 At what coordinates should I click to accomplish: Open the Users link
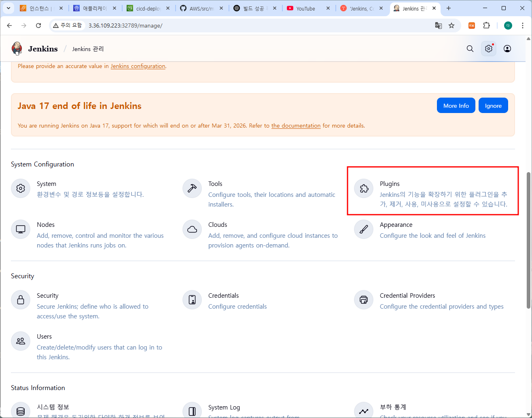44,337
